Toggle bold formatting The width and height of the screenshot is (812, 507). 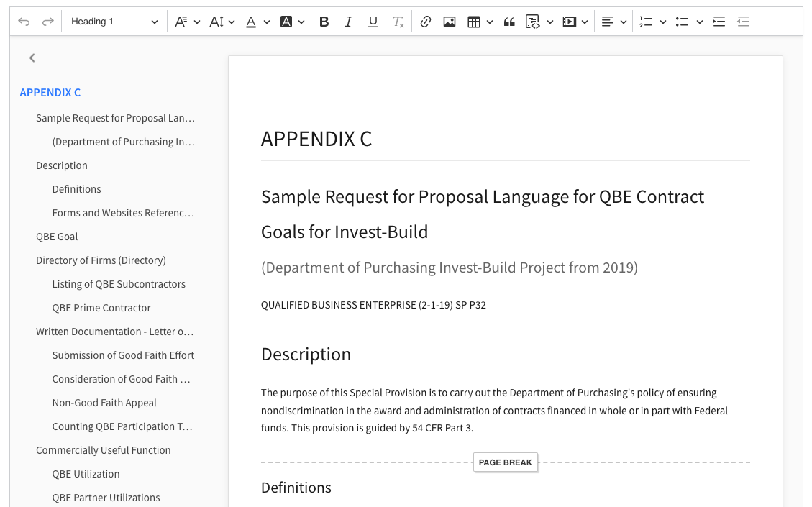tap(324, 22)
